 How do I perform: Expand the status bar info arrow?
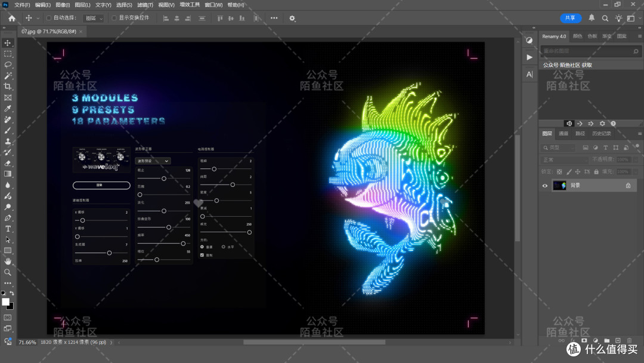[x=111, y=342]
